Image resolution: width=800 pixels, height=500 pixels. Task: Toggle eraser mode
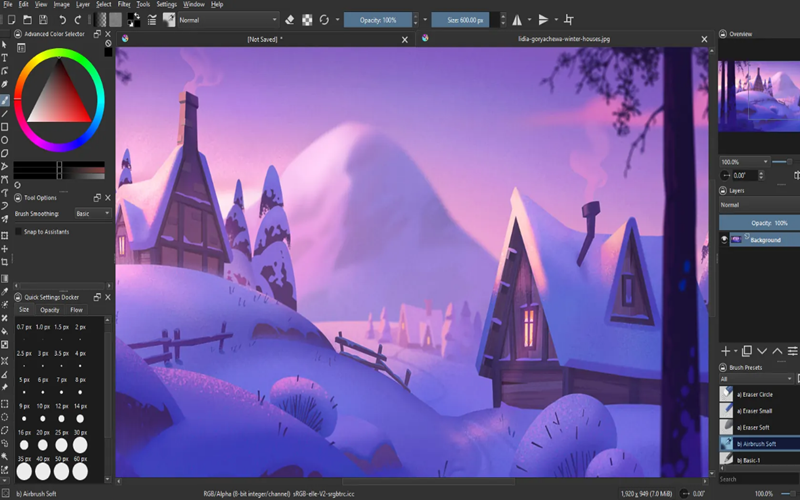(290, 20)
